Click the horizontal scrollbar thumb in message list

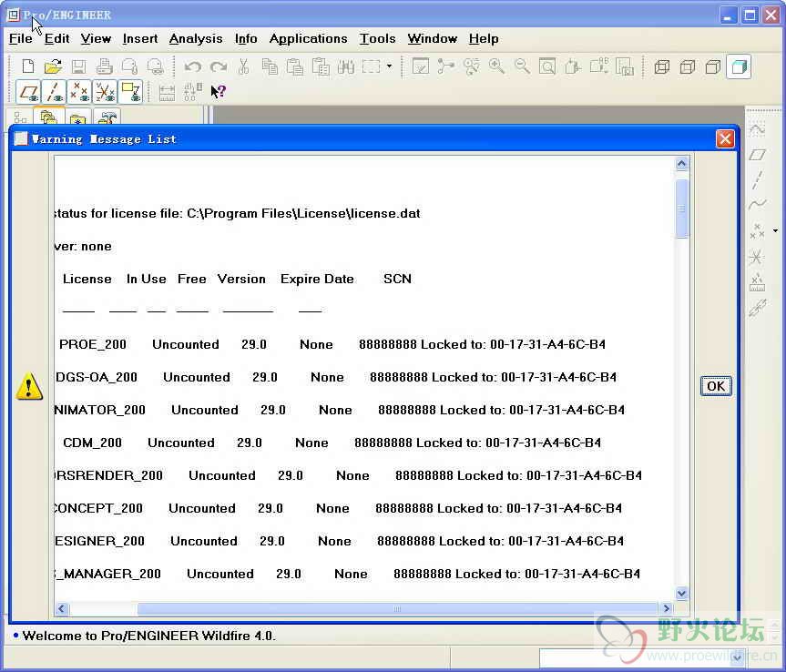point(397,608)
